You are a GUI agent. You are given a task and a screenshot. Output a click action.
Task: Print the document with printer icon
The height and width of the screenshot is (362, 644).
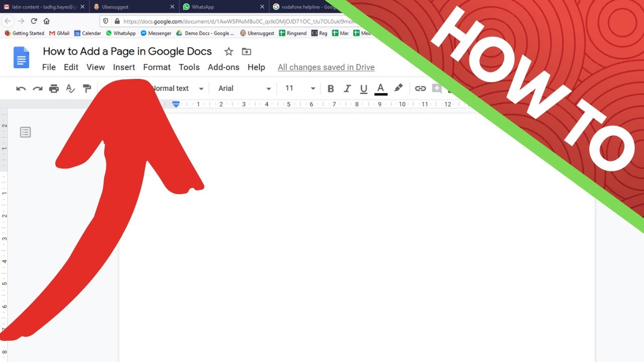pyautogui.click(x=54, y=88)
